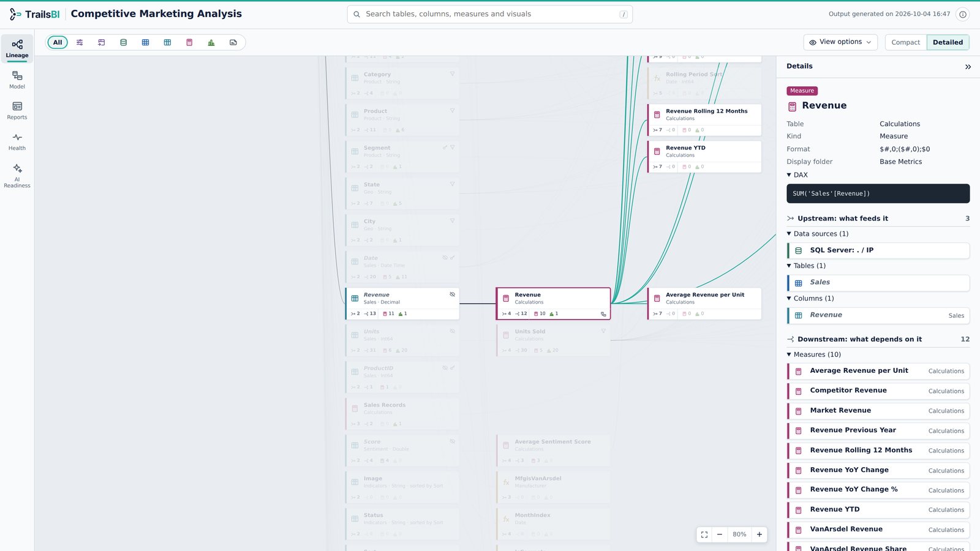
Task: Filter lineage by the teal column icon
Action: (x=167, y=42)
